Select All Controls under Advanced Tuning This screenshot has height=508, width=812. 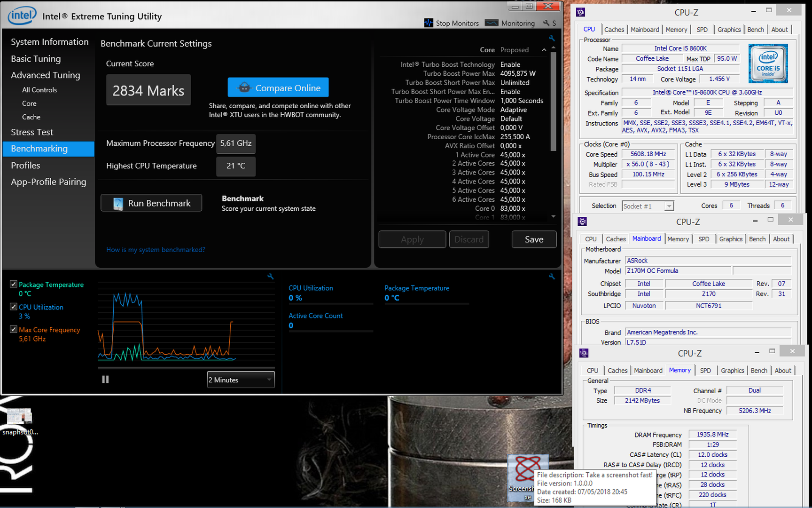[39, 90]
